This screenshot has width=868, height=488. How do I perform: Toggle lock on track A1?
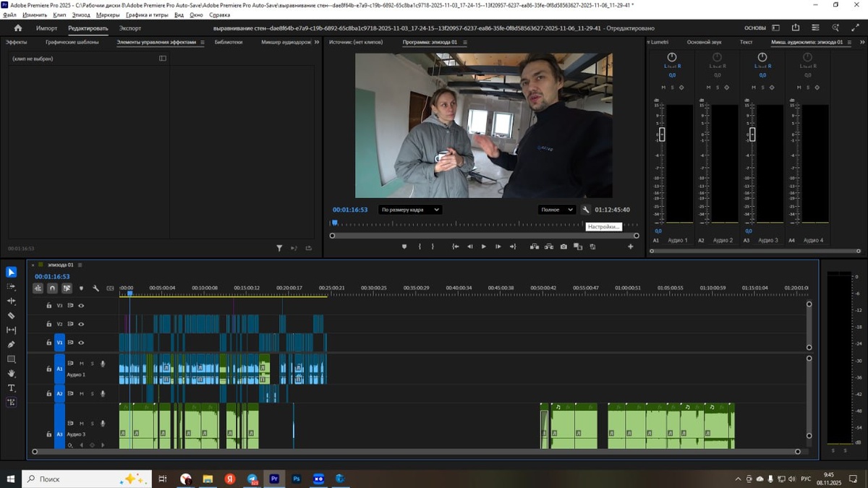pos(49,369)
